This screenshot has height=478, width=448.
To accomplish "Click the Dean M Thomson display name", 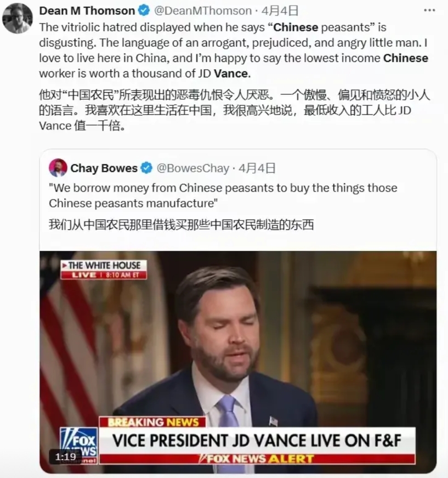I will [x=87, y=10].
